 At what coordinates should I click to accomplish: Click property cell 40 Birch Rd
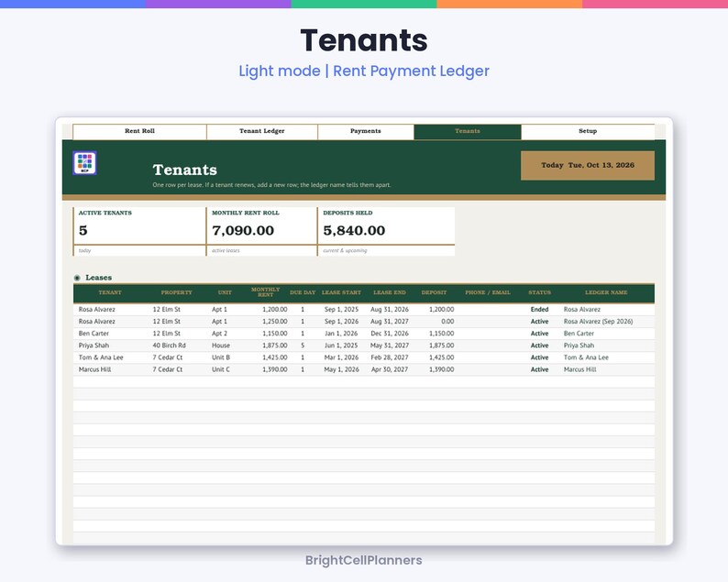[169, 346]
